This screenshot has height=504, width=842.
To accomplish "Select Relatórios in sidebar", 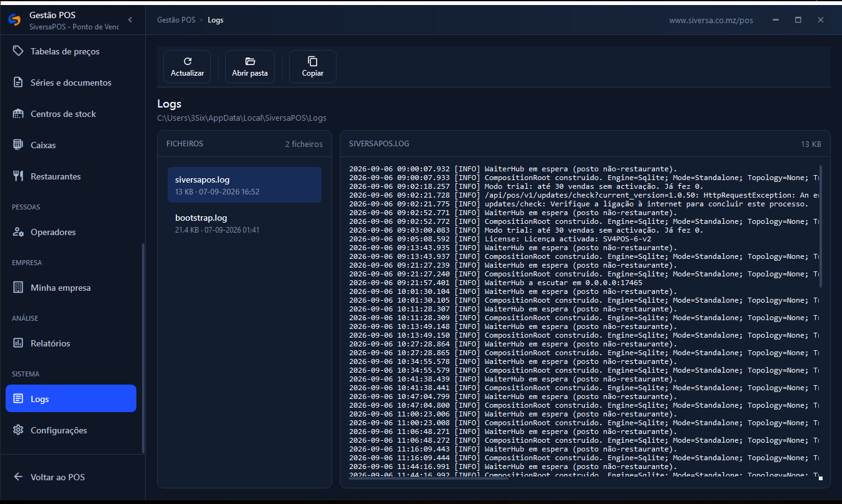I will coord(71,343).
